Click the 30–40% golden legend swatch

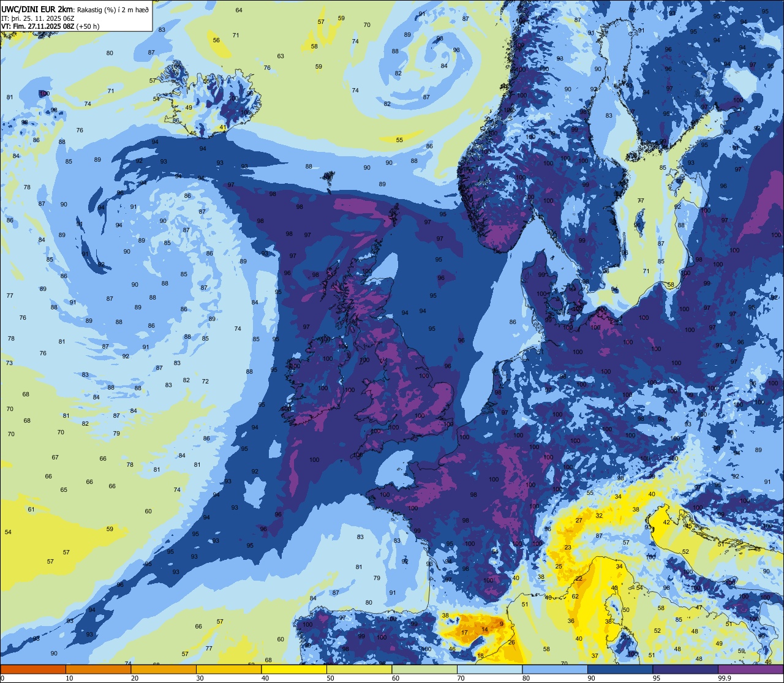[228, 669]
